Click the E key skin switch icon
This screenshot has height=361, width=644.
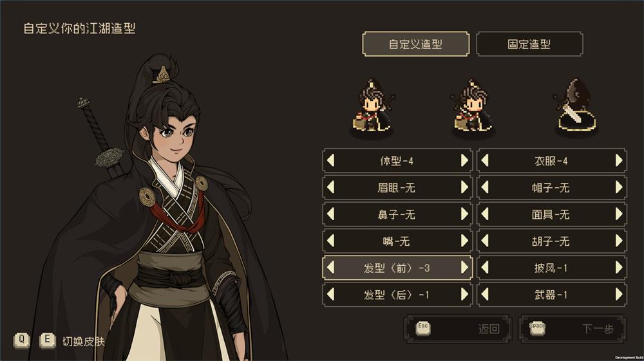coord(48,340)
